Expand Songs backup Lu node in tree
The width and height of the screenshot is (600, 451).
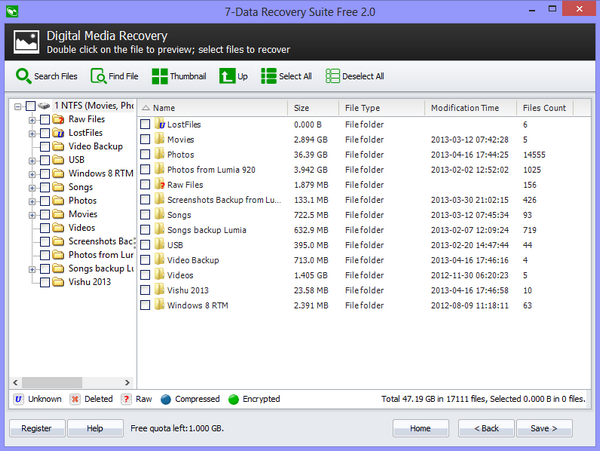(x=32, y=269)
